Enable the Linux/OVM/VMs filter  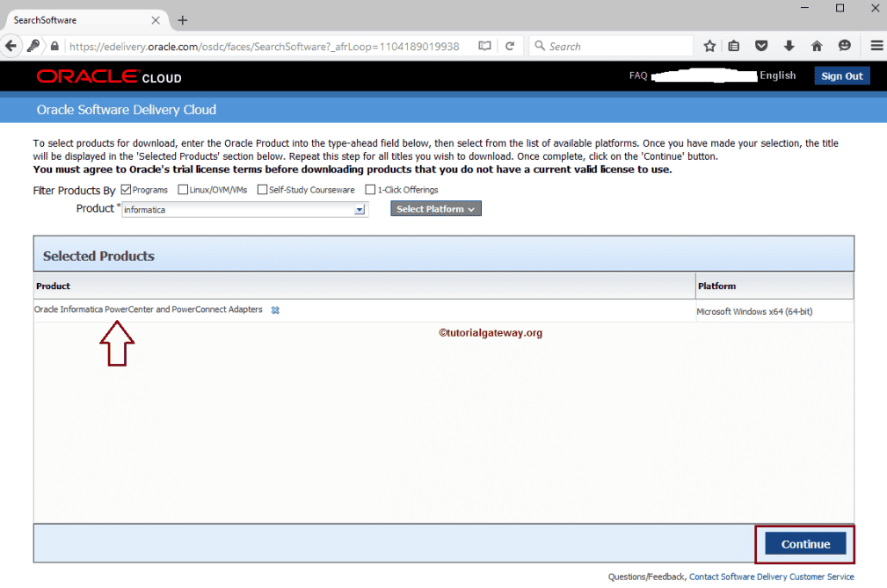pyautogui.click(x=182, y=189)
